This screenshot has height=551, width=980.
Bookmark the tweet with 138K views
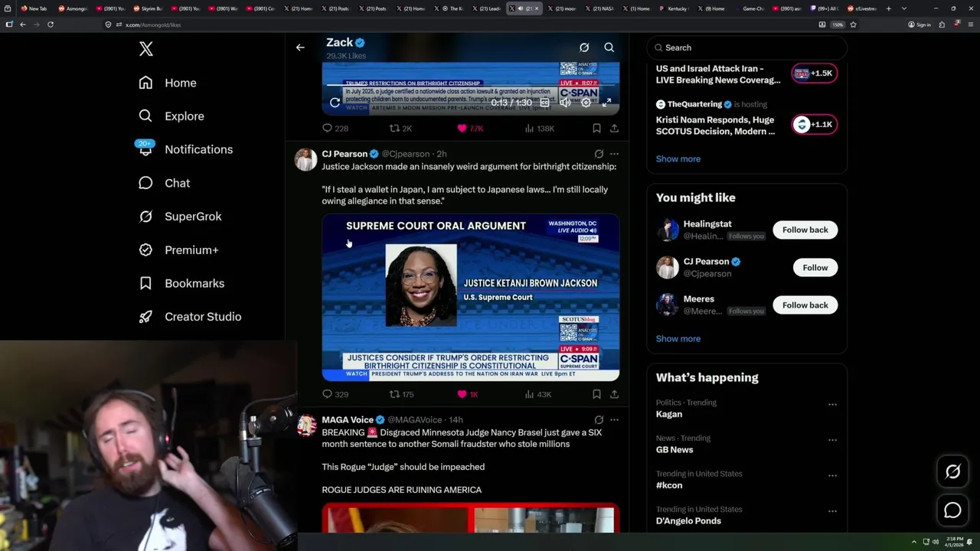click(x=596, y=129)
